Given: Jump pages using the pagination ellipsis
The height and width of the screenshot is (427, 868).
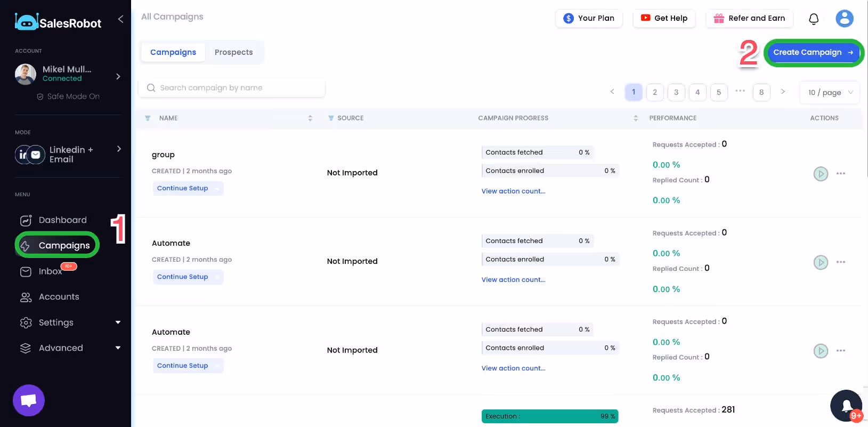Looking at the screenshot, I should 740,91.
